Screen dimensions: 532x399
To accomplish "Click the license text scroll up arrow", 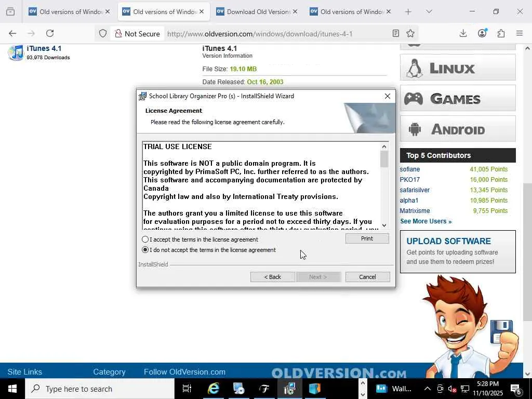I will click(x=384, y=147).
